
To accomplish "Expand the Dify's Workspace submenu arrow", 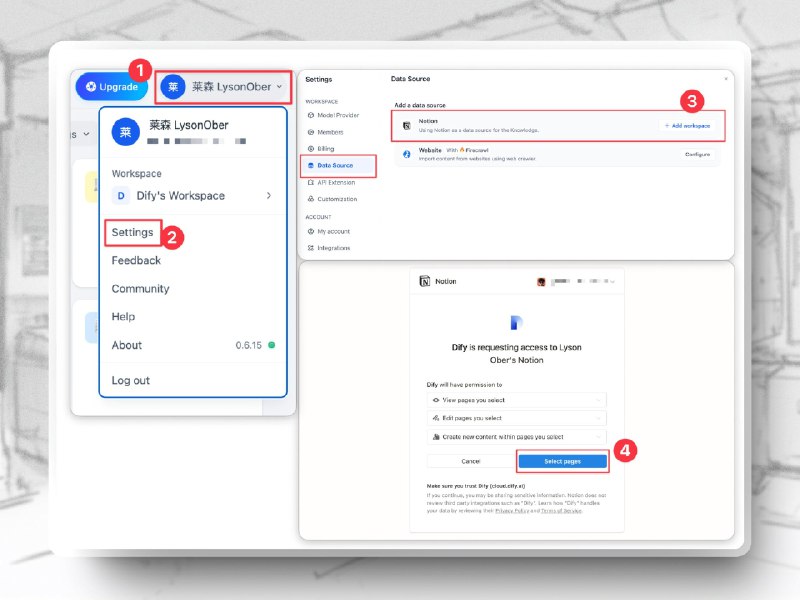I will click(x=269, y=195).
